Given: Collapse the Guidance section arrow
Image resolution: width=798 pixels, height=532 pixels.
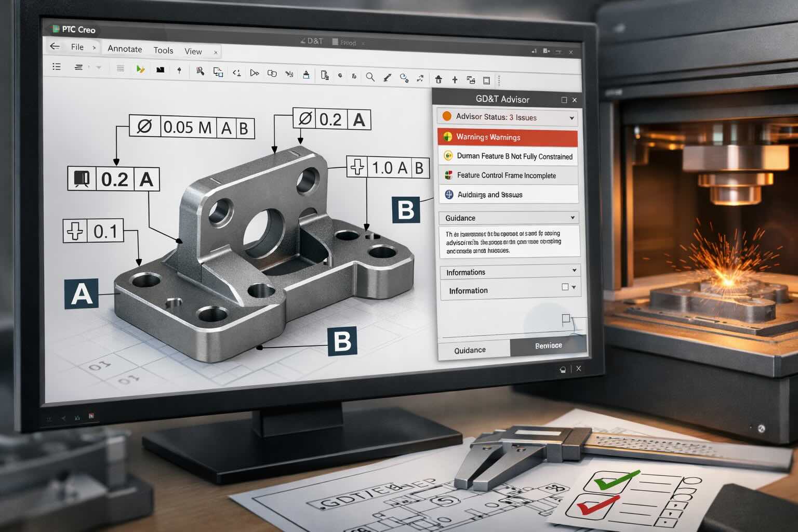Looking at the screenshot, I should 573,218.
